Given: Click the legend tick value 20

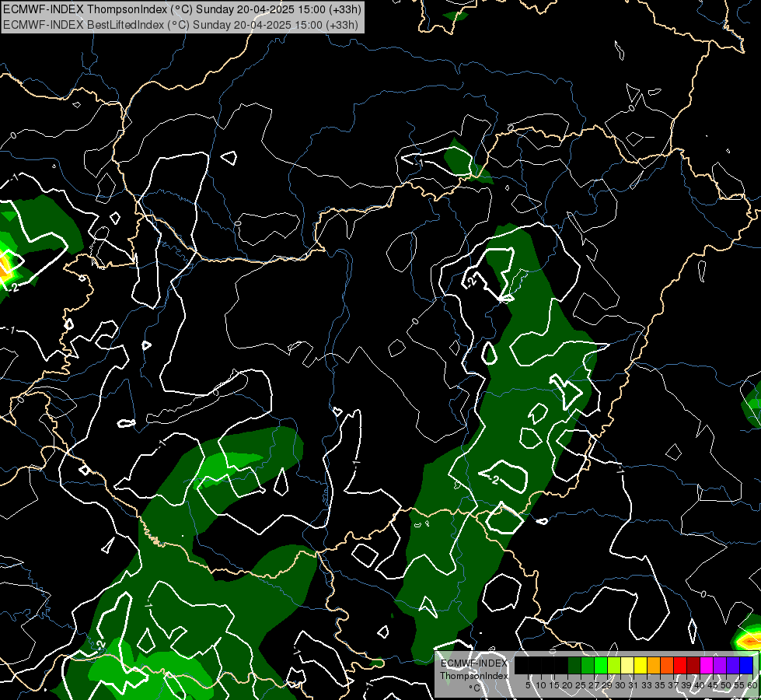Looking at the screenshot, I should pos(567,685).
